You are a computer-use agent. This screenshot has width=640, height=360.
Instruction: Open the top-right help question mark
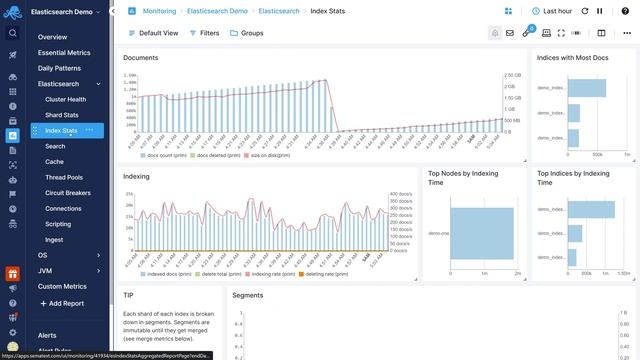(625, 11)
